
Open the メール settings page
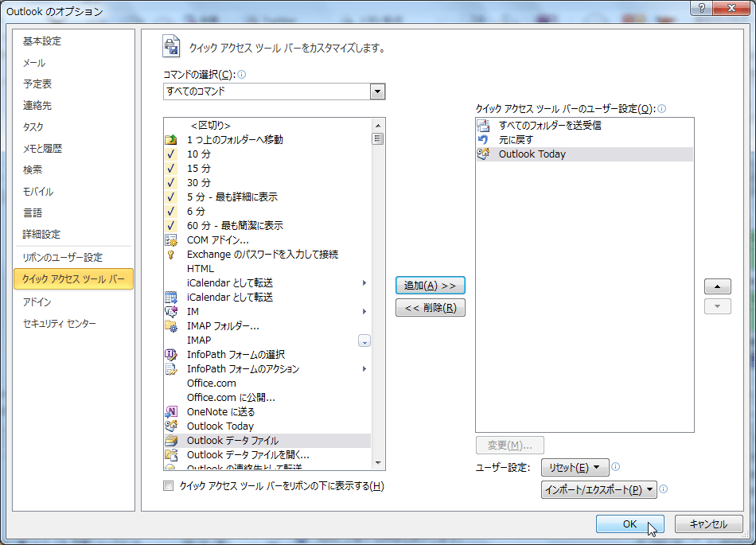pyautogui.click(x=34, y=63)
